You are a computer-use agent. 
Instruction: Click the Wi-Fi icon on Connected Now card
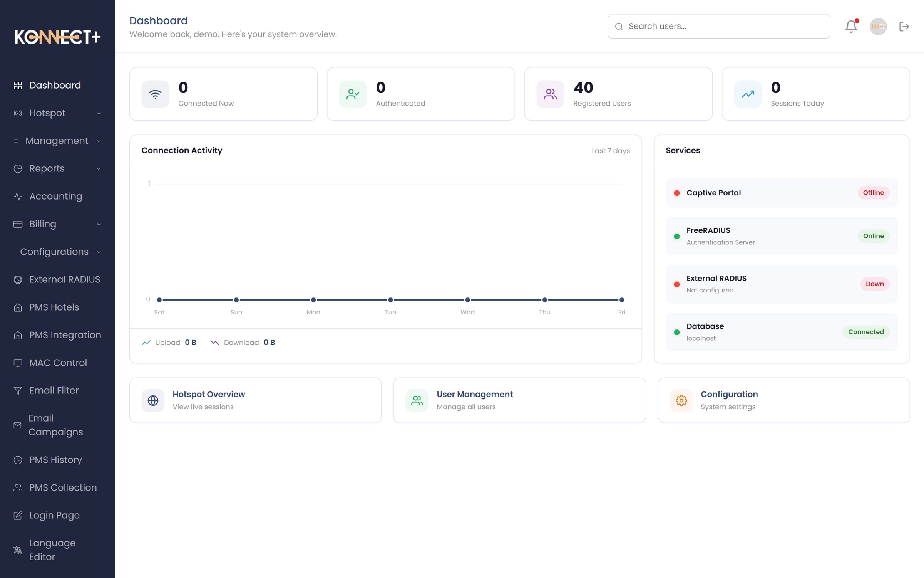155,94
